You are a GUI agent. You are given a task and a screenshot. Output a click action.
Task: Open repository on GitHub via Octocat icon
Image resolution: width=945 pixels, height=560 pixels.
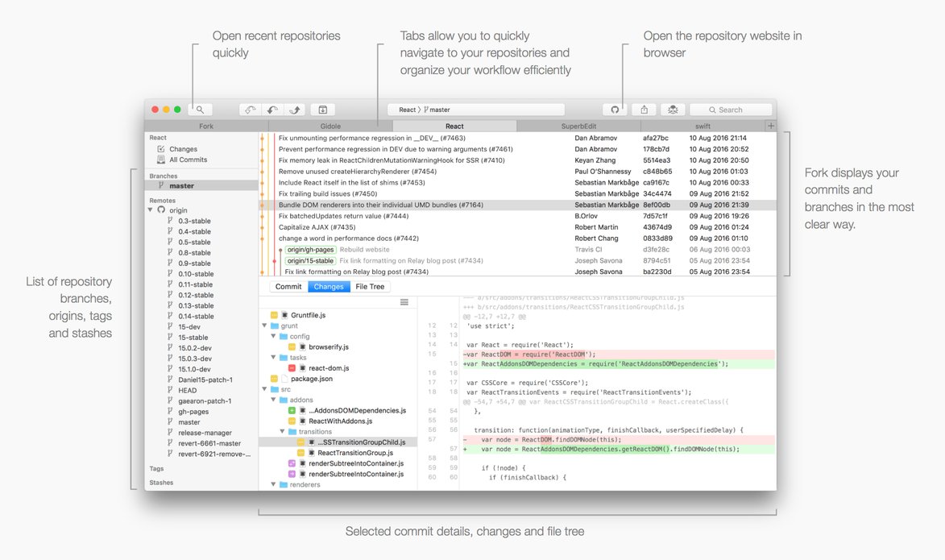pos(615,110)
